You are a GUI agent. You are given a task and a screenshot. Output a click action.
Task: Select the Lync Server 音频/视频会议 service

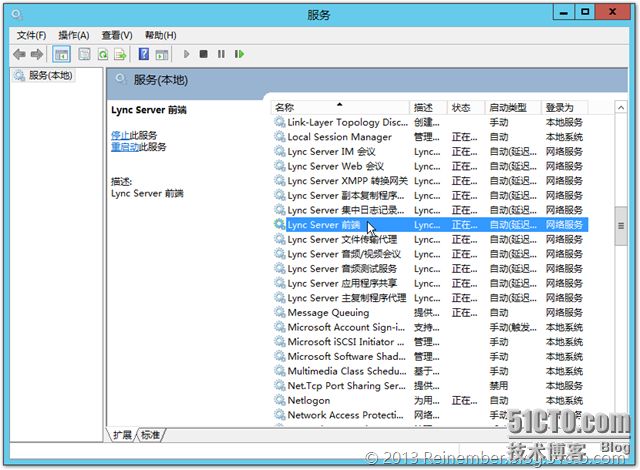(x=430, y=254)
